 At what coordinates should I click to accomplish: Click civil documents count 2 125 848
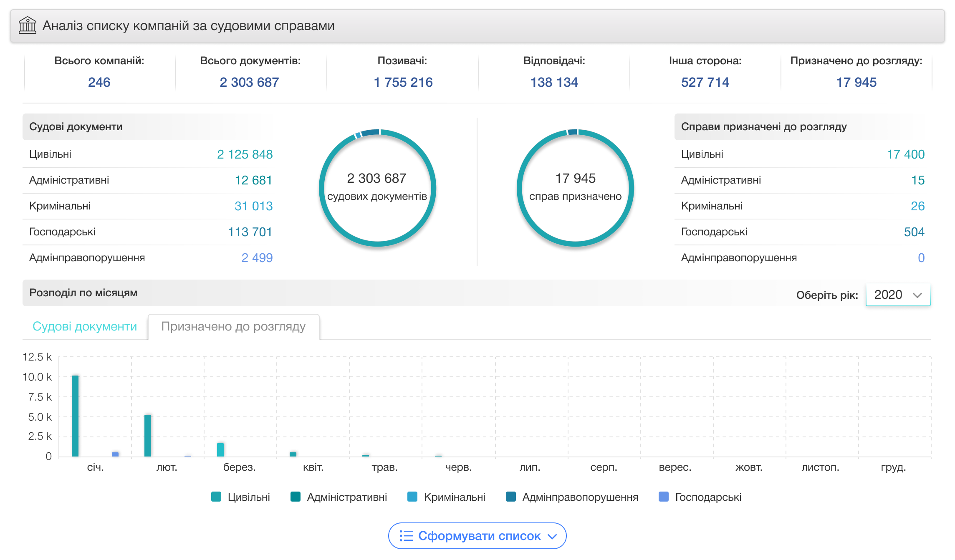click(245, 154)
